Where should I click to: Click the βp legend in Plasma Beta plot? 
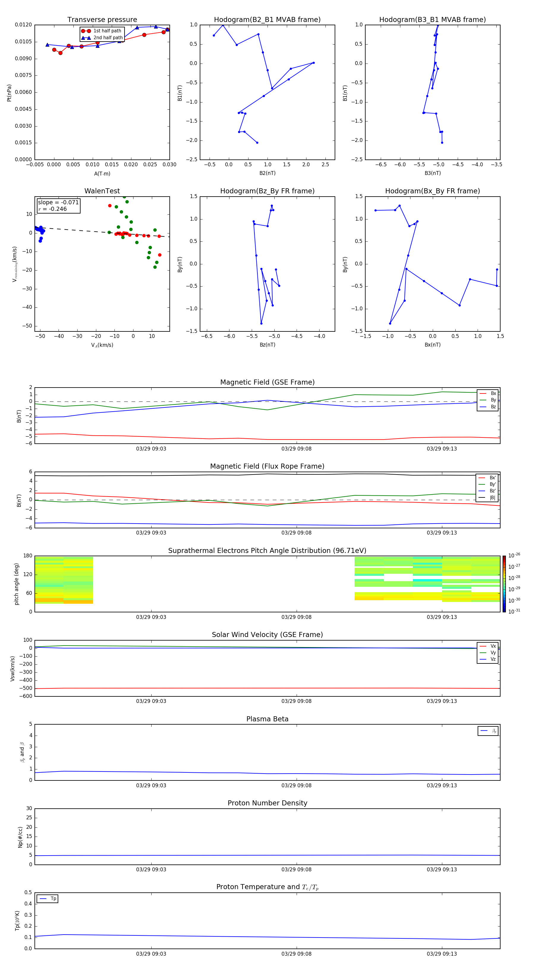click(x=488, y=731)
